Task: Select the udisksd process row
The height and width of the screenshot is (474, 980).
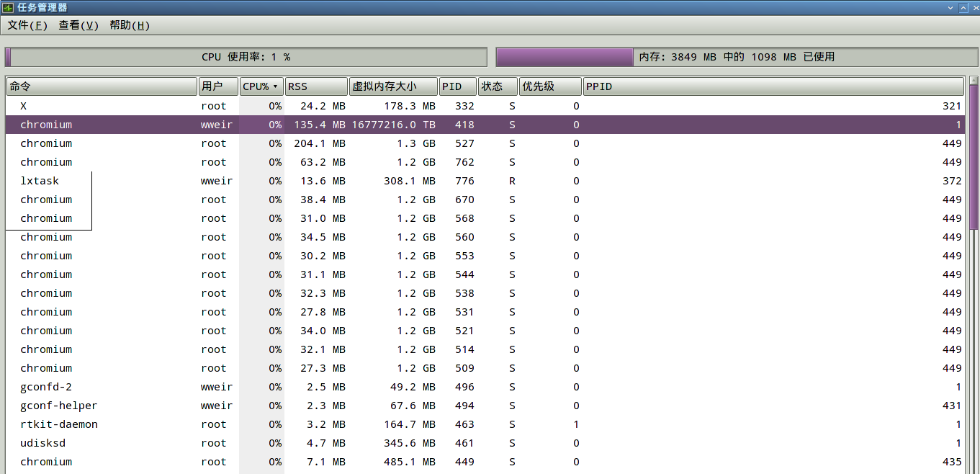Action: [485, 443]
